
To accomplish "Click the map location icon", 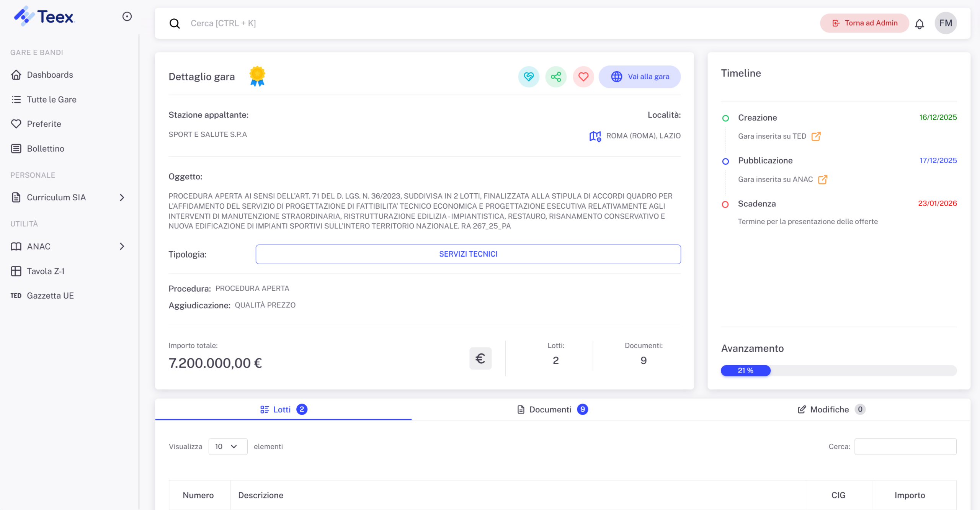I will (x=595, y=136).
